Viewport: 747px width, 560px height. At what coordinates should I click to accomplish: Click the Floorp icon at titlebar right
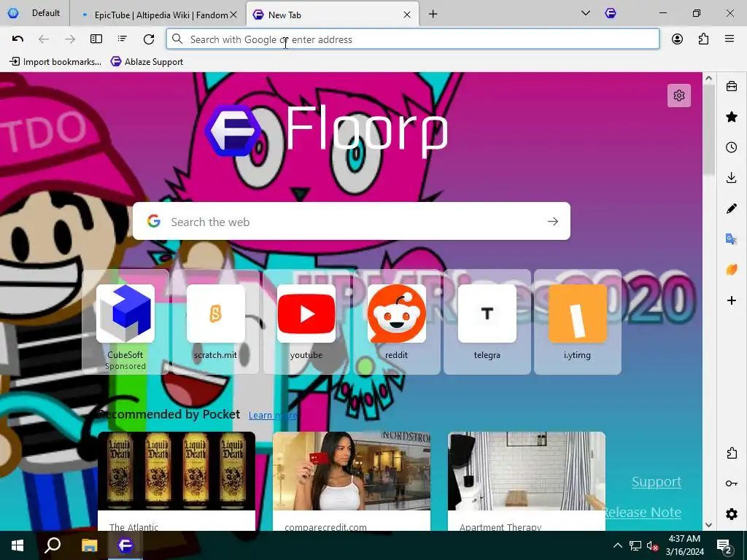[x=611, y=13]
